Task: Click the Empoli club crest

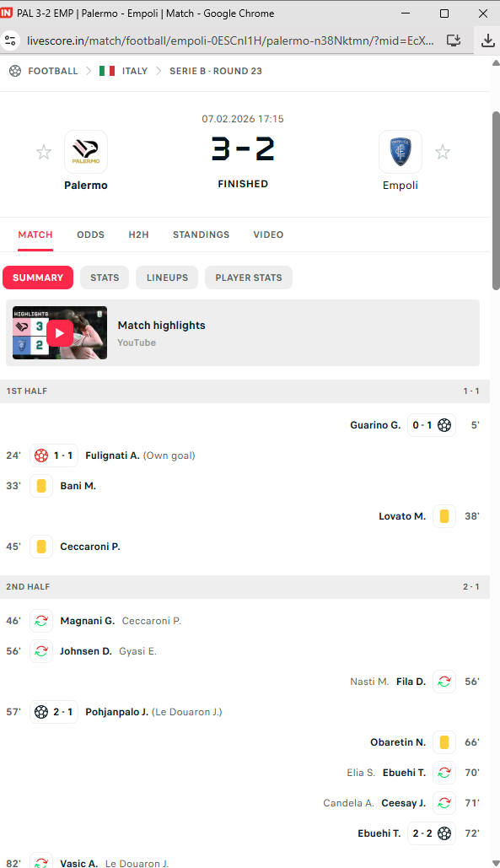Action: [x=401, y=152]
